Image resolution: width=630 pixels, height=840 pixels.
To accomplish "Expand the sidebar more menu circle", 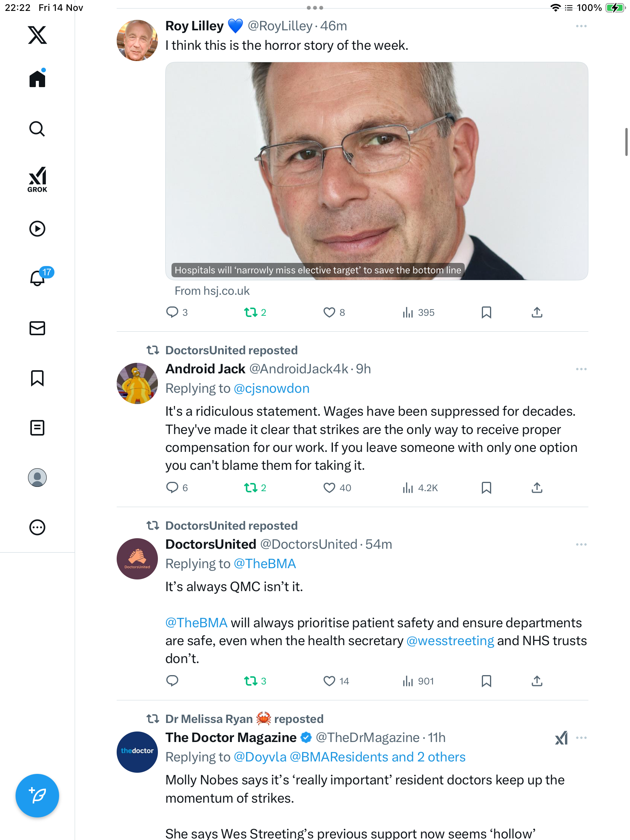I will click(37, 527).
